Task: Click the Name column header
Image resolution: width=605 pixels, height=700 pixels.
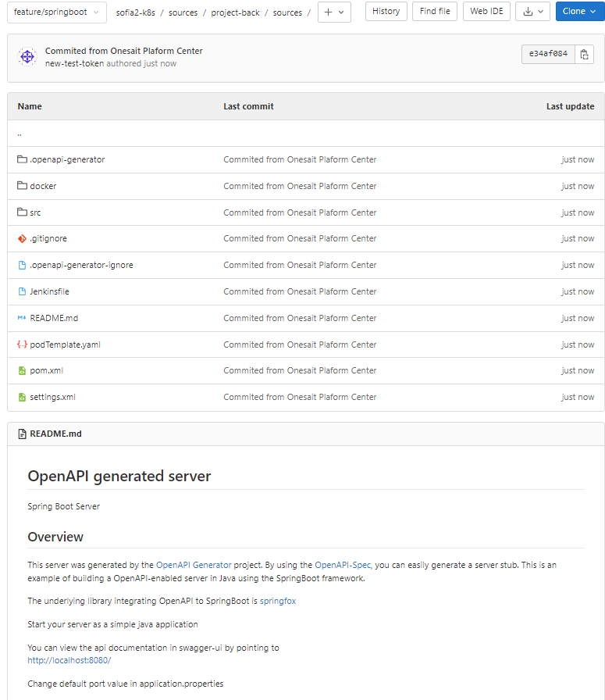Action: 30,106
